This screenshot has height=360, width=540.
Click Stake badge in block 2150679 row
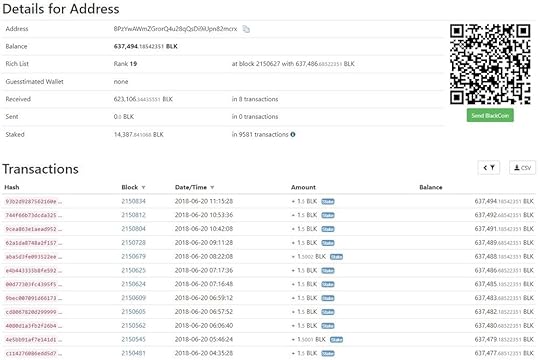point(336,257)
